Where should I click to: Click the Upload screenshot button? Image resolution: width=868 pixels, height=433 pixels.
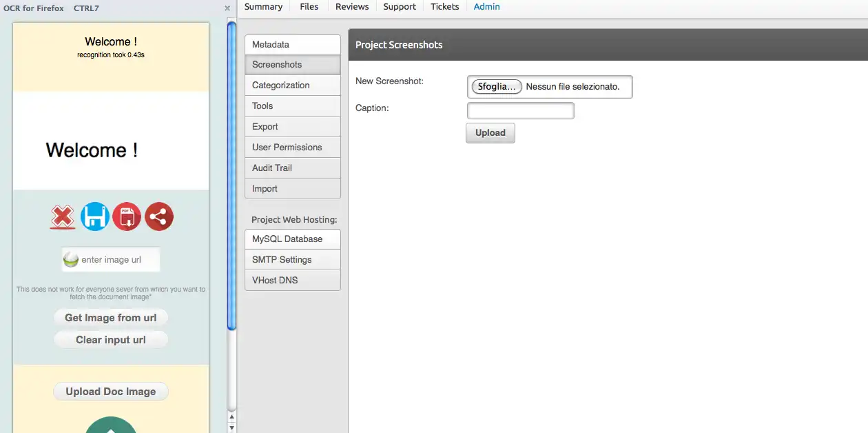[490, 133]
